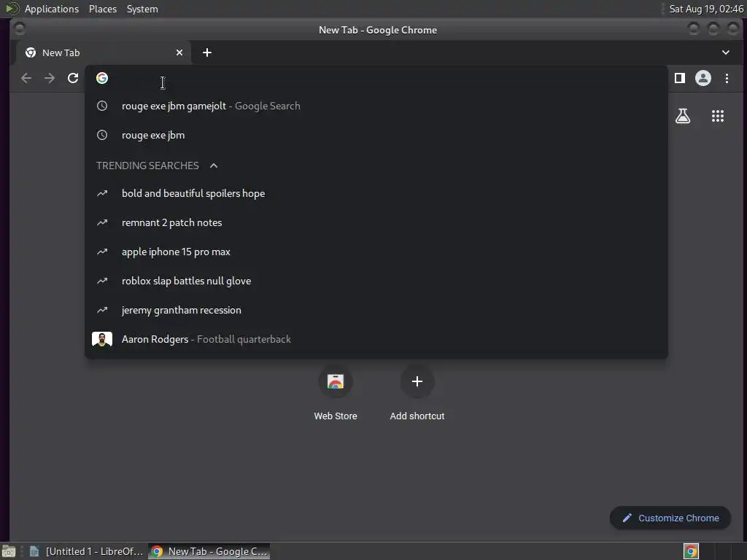Screen dimensions: 747x560
Task: Open the profile avatar icon
Action: pos(703,78)
